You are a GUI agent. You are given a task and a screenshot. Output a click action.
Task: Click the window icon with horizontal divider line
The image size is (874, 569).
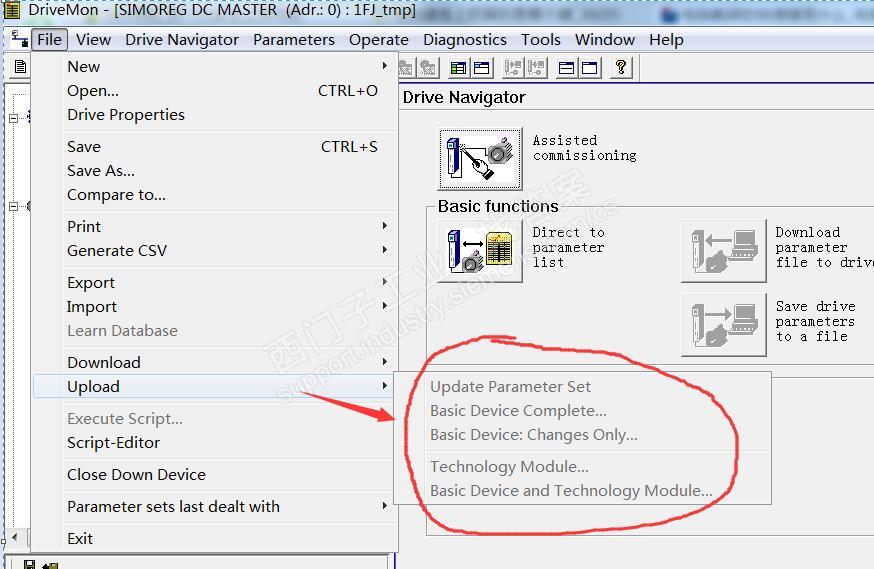(x=566, y=68)
